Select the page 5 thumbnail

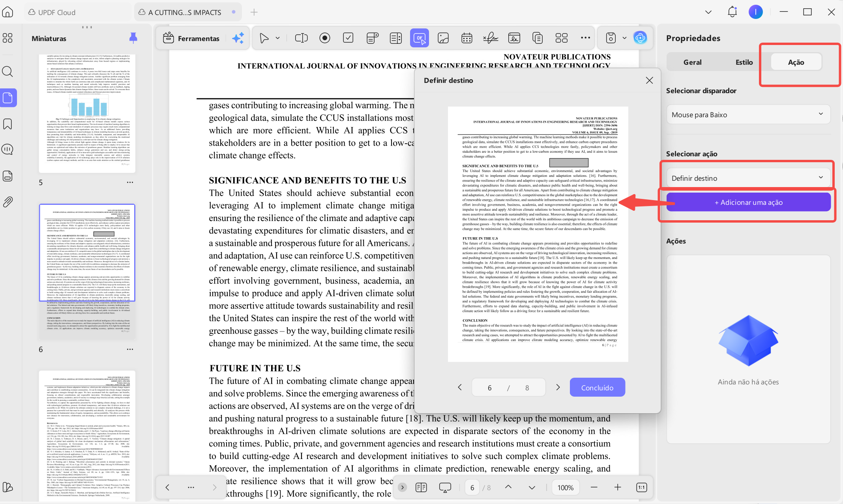pos(87,113)
